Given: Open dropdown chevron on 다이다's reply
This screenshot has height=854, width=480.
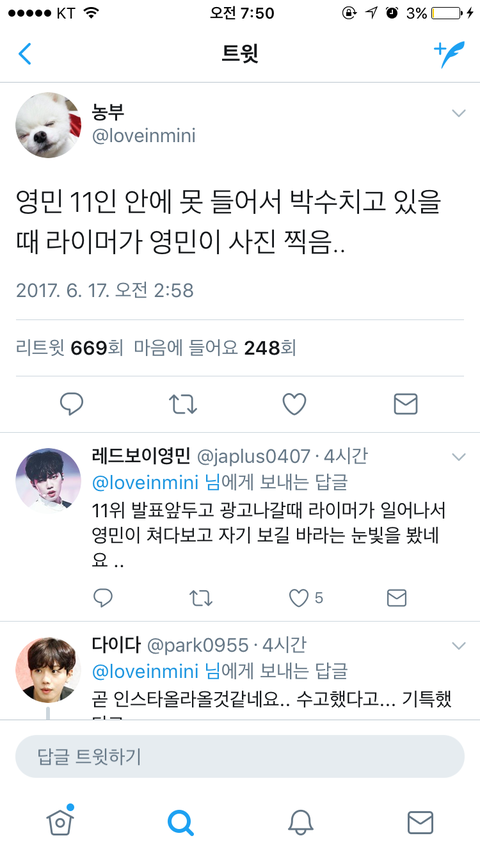Looking at the screenshot, I should tap(459, 646).
